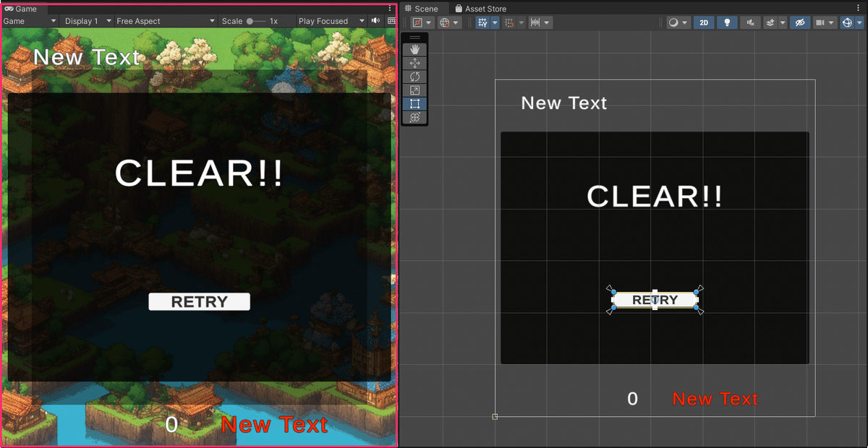This screenshot has height=448, width=868.
Task: Click the increment snapping ruler icon
Action: pos(535,22)
